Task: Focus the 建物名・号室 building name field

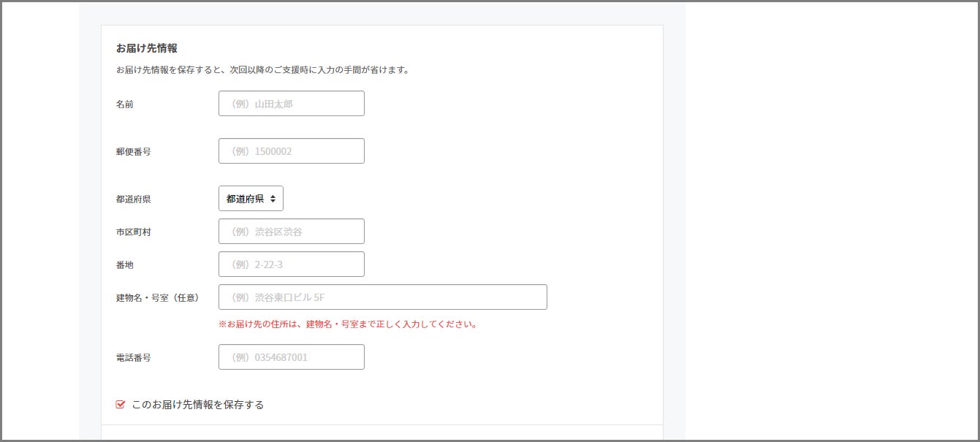Action: (x=382, y=297)
